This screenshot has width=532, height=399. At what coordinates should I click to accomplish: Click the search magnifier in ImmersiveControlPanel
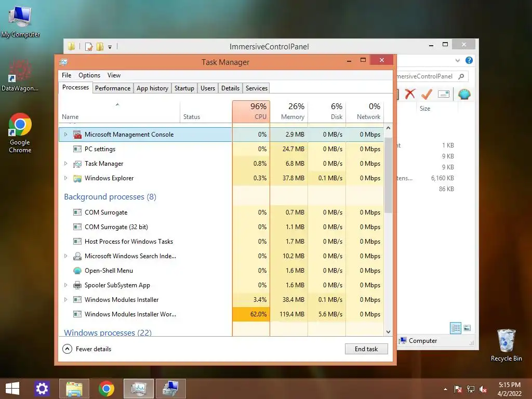(x=461, y=76)
